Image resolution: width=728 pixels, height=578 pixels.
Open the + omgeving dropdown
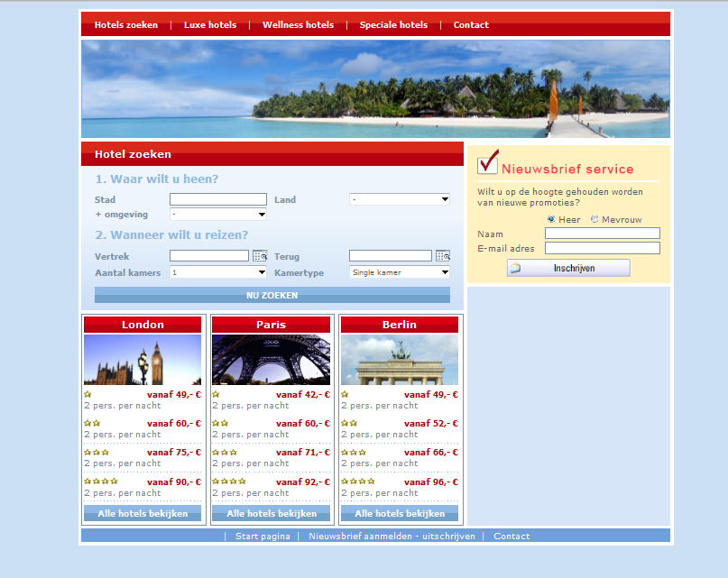click(x=218, y=214)
